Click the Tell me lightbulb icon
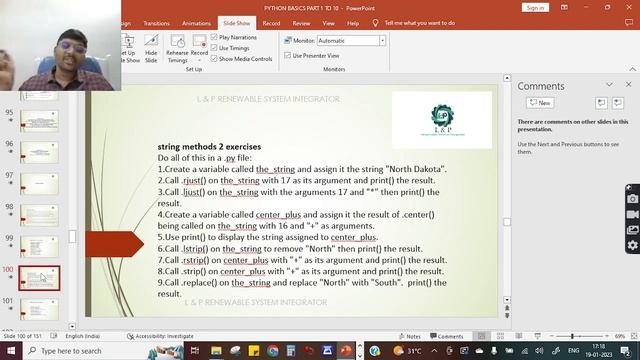This screenshot has height=360, width=640. coord(375,23)
